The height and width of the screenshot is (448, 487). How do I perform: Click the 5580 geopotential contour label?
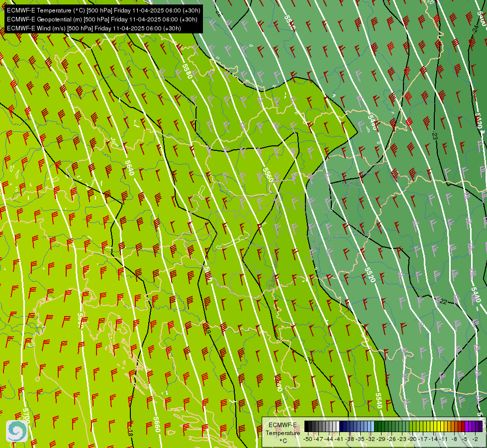click(x=187, y=71)
